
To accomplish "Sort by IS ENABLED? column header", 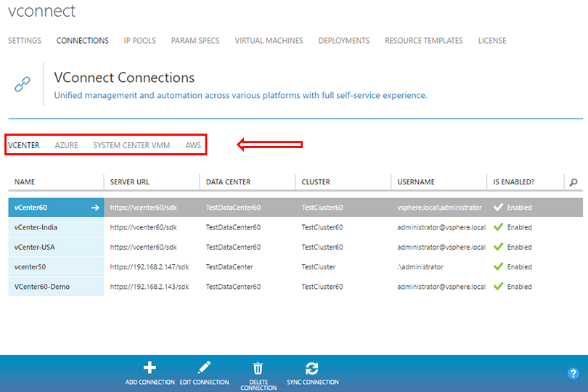I will click(514, 182).
